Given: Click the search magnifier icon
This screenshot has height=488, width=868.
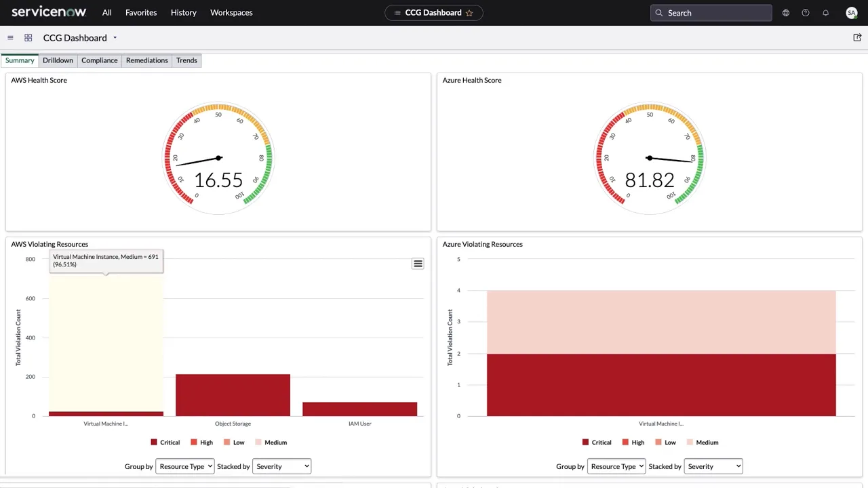Looking at the screenshot, I should pos(659,13).
